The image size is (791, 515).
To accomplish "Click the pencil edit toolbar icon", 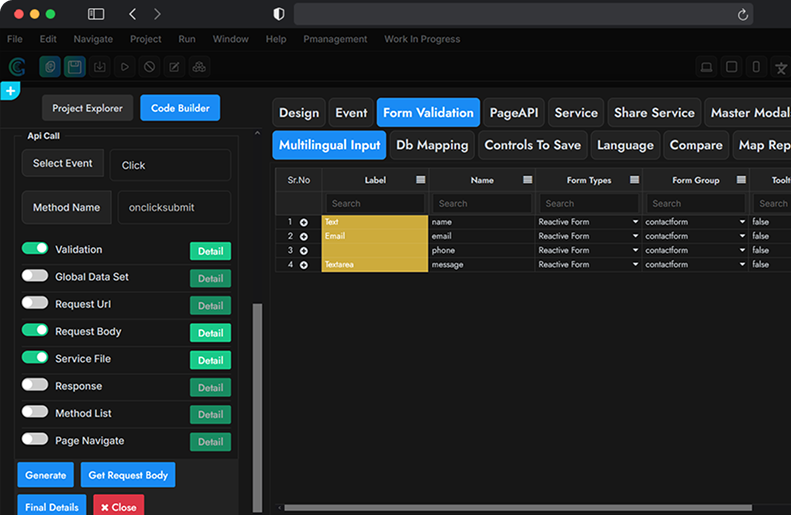I will tap(174, 67).
